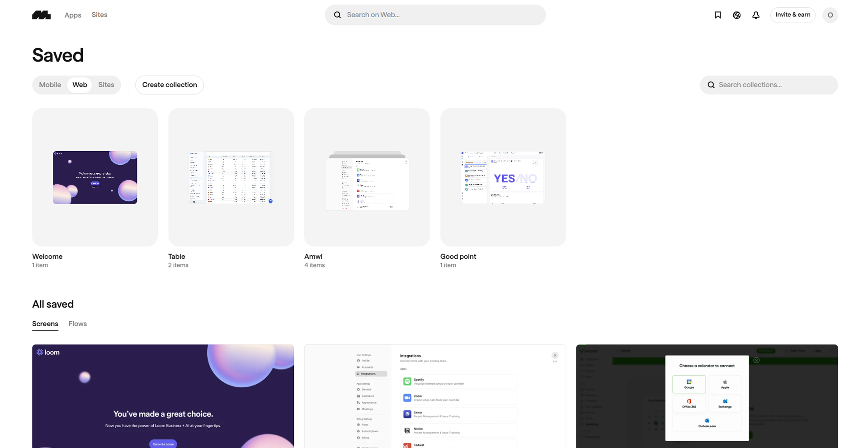The width and height of the screenshot is (868, 448).
Task: Open notifications bell icon
Action: point(756,15)
